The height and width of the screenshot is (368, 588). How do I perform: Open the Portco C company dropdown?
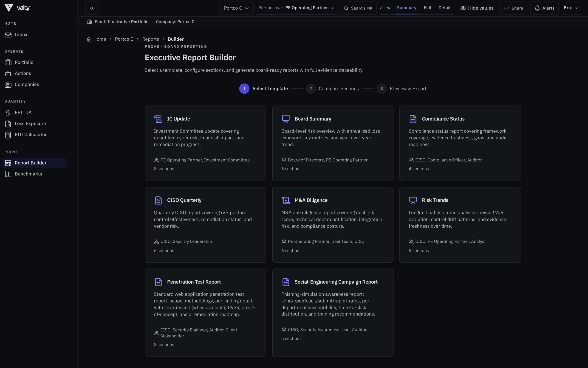pyautogui.click(x=237, y=8)
